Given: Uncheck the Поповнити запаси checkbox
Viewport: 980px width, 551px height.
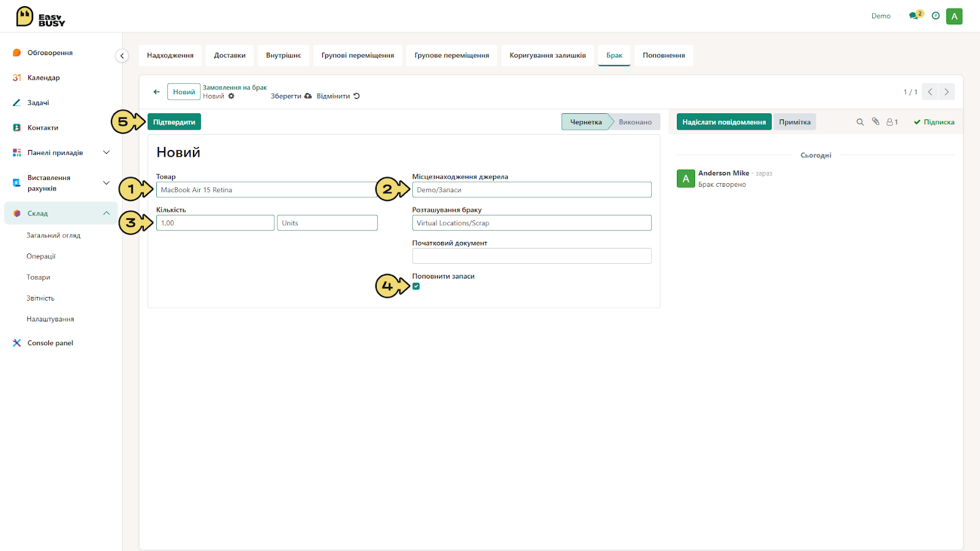Looking at the screenshot, I should pos(416,286).
